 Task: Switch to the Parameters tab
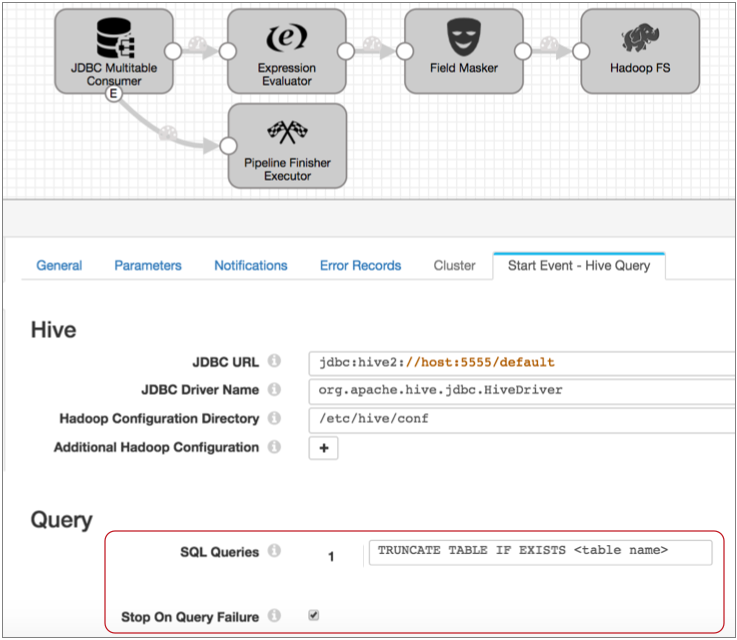click(148, 265)
